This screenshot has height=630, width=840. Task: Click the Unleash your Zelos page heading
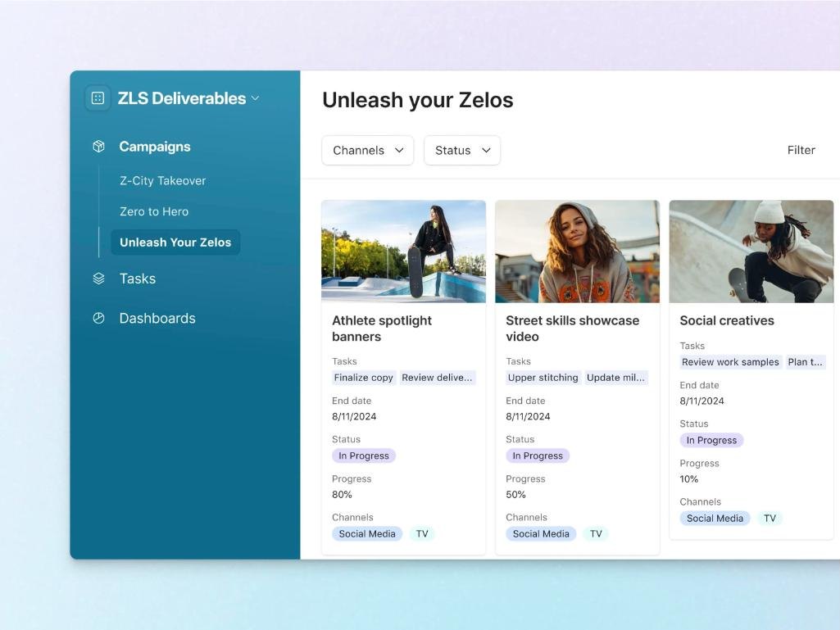click(418, 100)
